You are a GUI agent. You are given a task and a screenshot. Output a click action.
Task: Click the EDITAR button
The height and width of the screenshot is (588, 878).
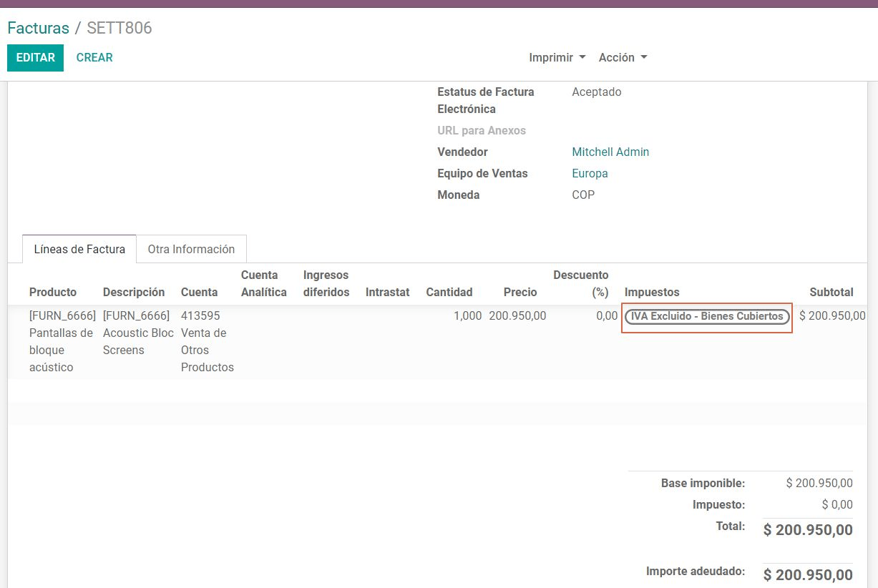(35, 57)
